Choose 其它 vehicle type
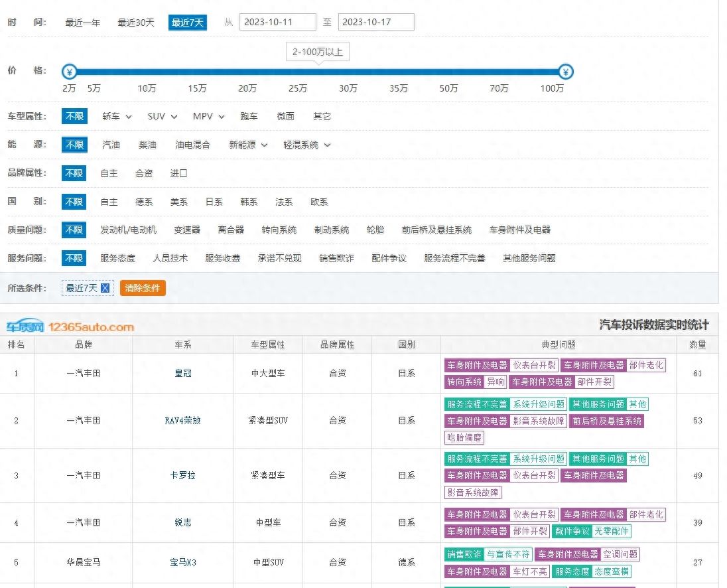The height and width of the screenshot is (588, 727). click(x=322, y=116)
